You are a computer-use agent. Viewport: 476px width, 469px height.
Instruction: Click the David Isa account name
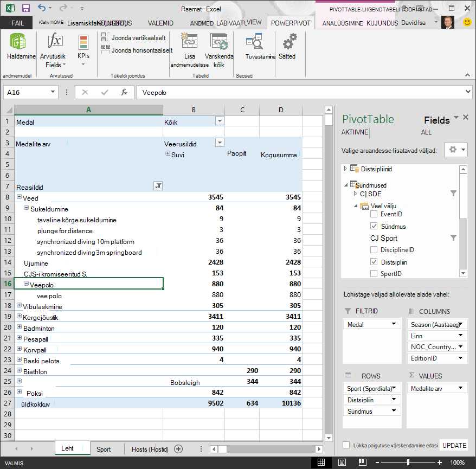(x=413, y=23)
